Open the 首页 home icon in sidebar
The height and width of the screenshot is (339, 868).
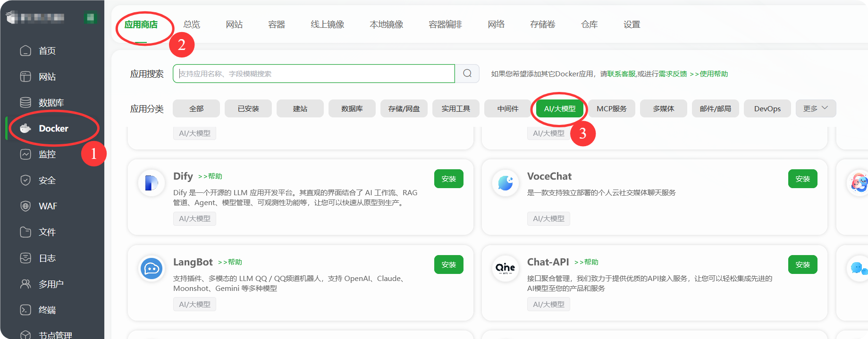25,50
